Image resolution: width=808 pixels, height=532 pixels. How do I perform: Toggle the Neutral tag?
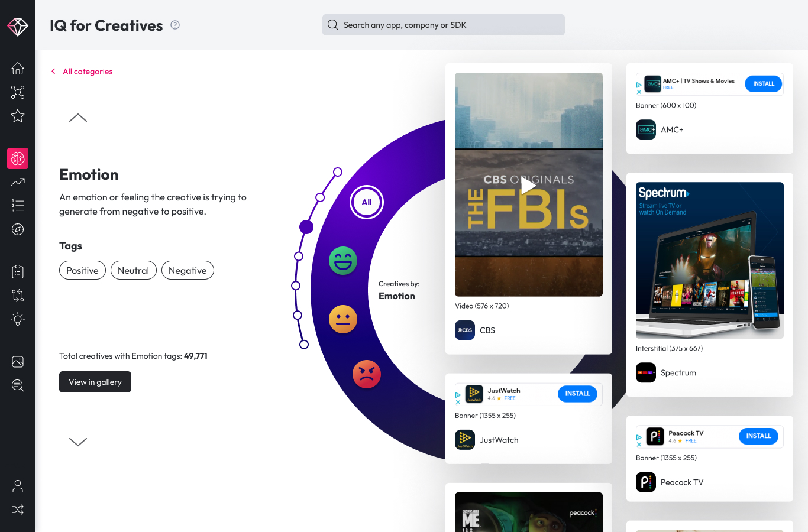(134, 270)
